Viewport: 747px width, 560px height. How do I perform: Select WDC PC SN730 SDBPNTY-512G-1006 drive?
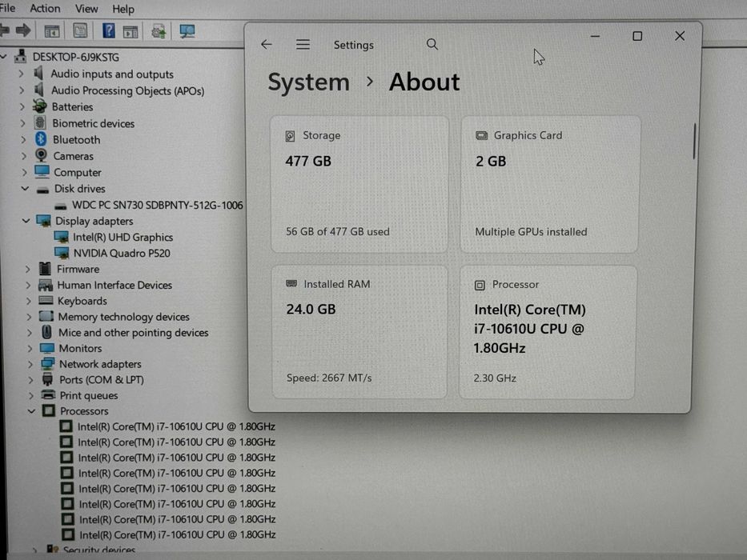[x=157, y=206]
